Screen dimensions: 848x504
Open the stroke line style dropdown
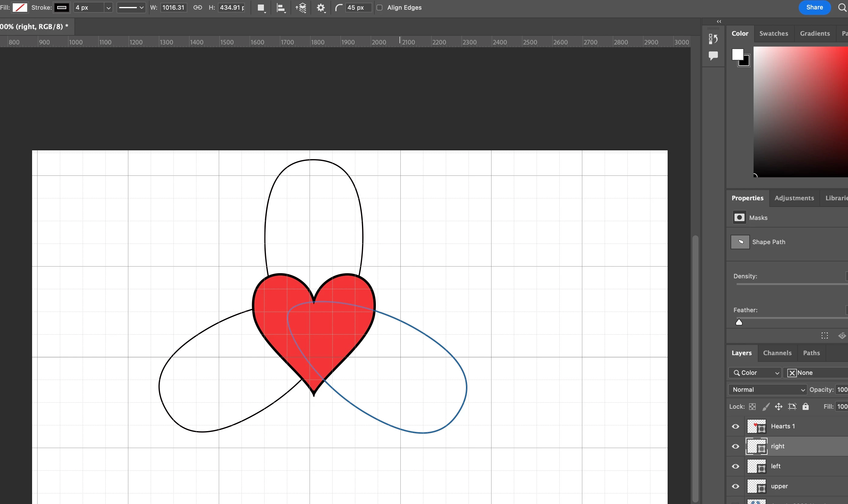click(x=131, y=8)
